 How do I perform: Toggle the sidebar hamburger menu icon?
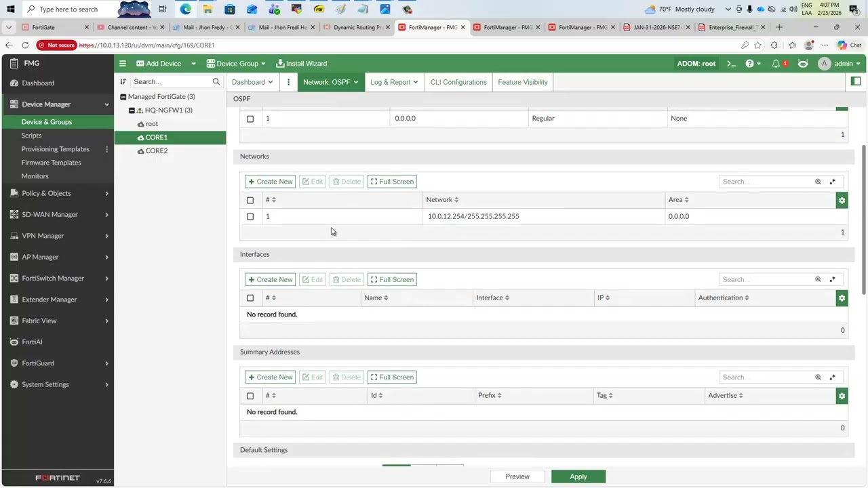pyautogui.click(x=123, y=64)
